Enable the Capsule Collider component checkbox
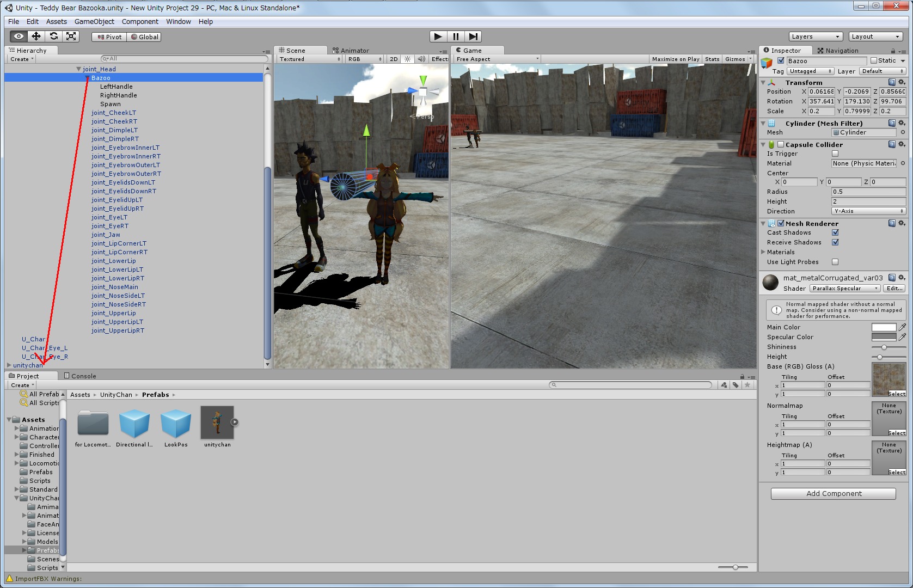Image resolution: width=913 pixels, height=588 pixels. tap(781, 145)
